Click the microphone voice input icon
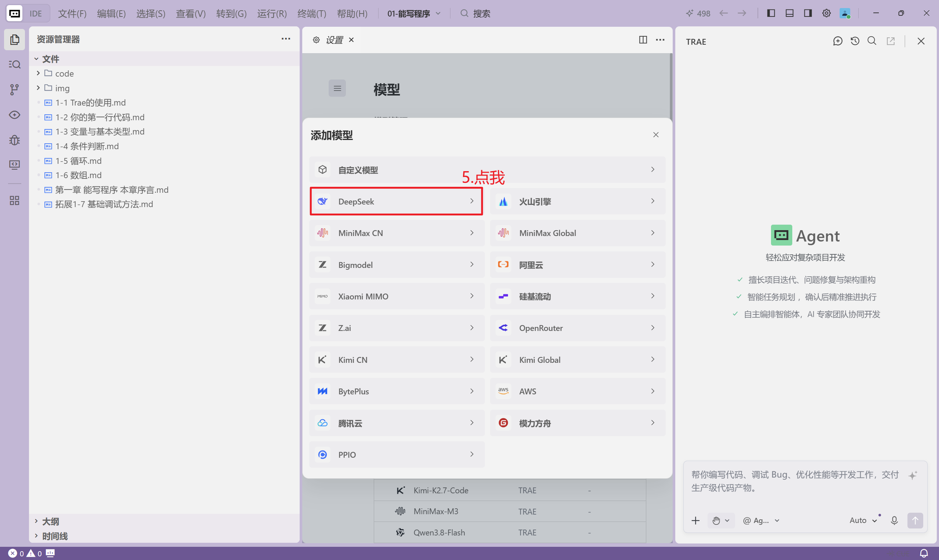Viewport: 939px width, 560px height. (x=894, y=521)
